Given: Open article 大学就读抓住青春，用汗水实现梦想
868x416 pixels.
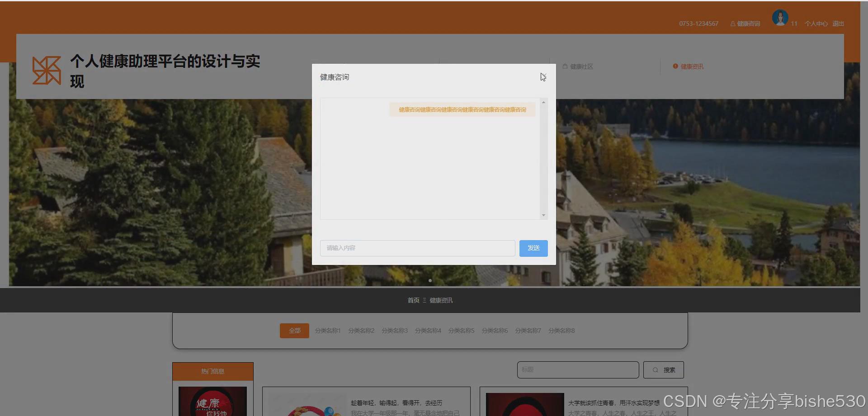Looking at the screenshot, I should click(x=614, y=403).
